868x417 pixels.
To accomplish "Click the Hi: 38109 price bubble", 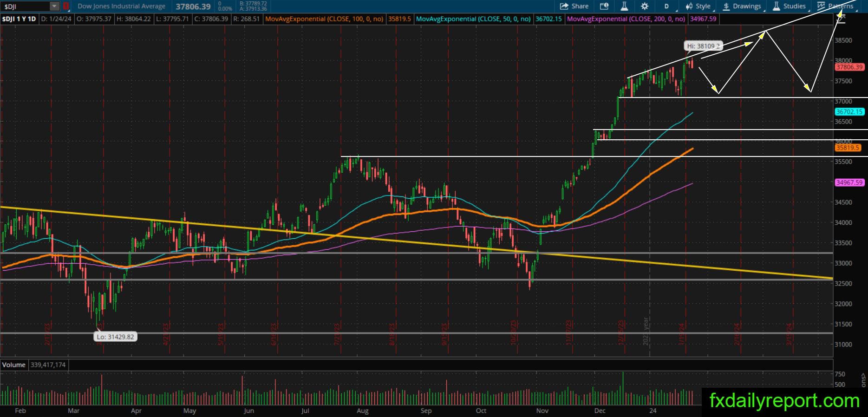I will (704, 46).
